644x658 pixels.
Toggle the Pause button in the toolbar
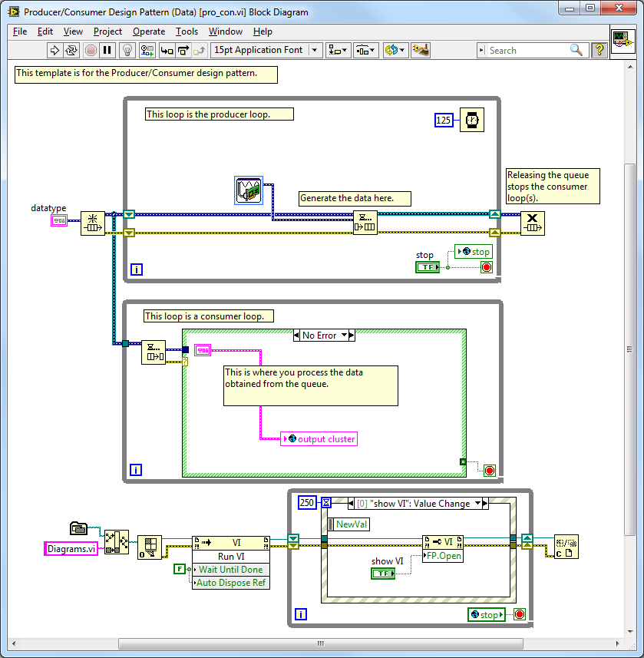click(x=107, y=51)
